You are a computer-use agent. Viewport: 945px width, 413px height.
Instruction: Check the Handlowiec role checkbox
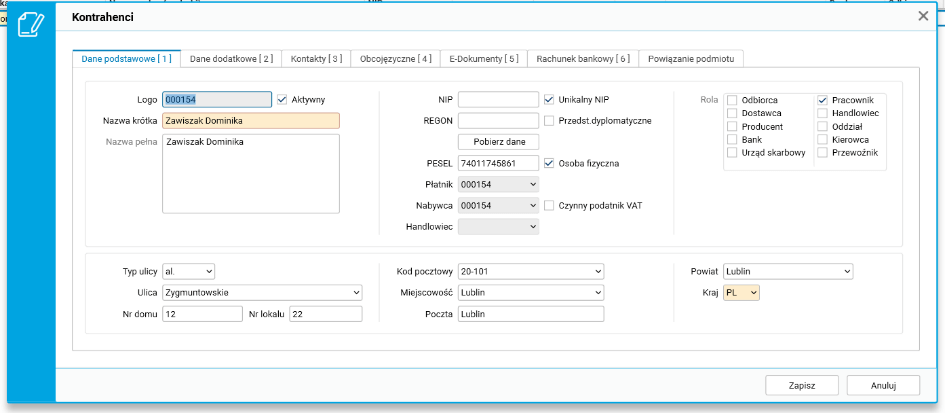[x=822, y=113]
